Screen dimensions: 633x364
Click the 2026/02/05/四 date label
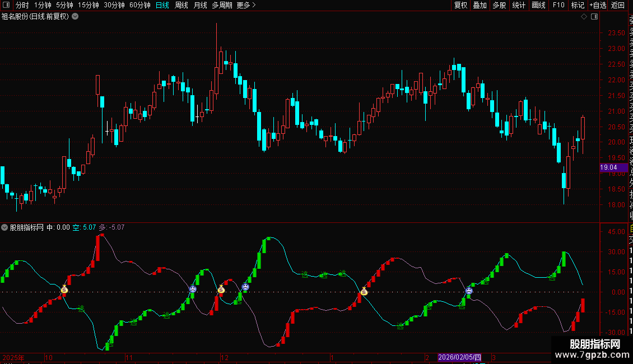(459, 357)
